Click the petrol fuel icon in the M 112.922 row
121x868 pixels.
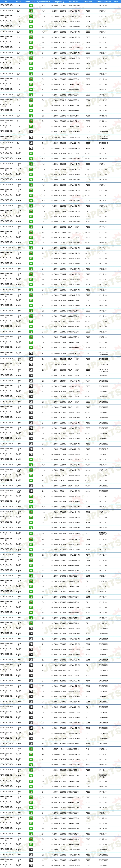pyautogui.click(x=31, y=754)
